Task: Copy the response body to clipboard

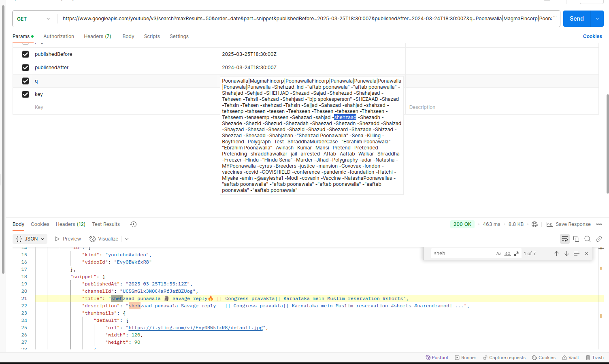Action: (x=576, y=239)
